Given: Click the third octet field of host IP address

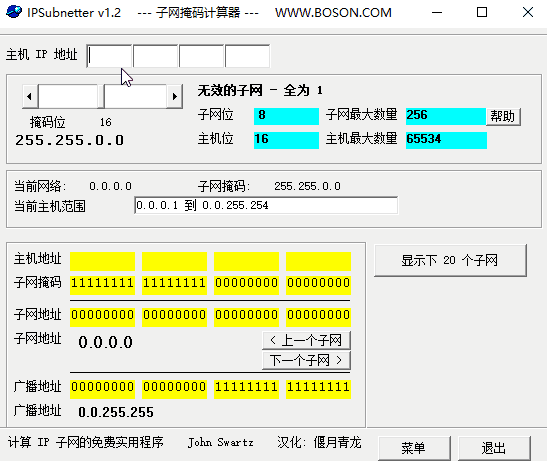Looking at the screenshot, I should tap(201, 56).
